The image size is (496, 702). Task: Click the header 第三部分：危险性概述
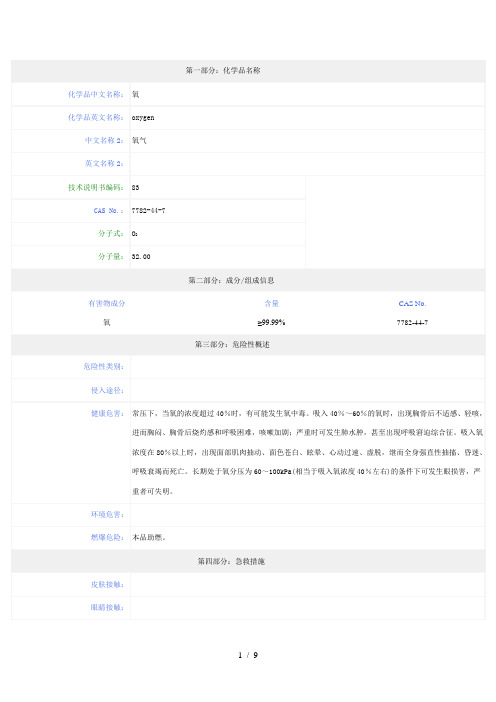click(232, 344)
